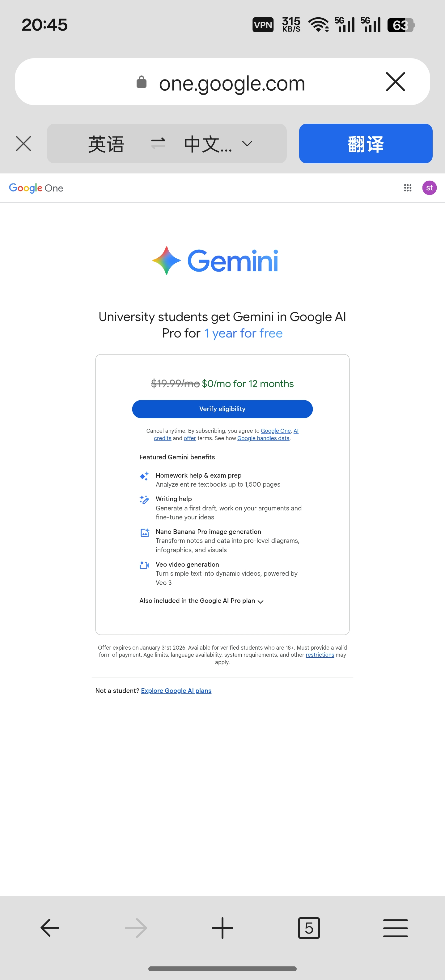Dismiss the translation bar with X

[23, 144]
